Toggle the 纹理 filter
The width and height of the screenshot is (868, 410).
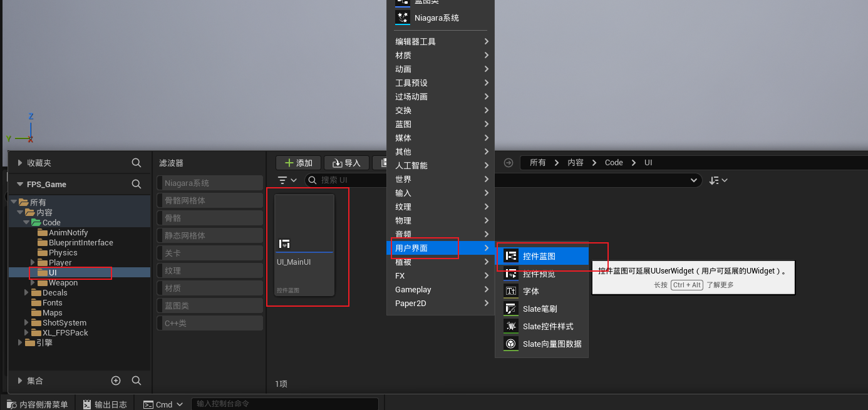click(x=210, y=271)
